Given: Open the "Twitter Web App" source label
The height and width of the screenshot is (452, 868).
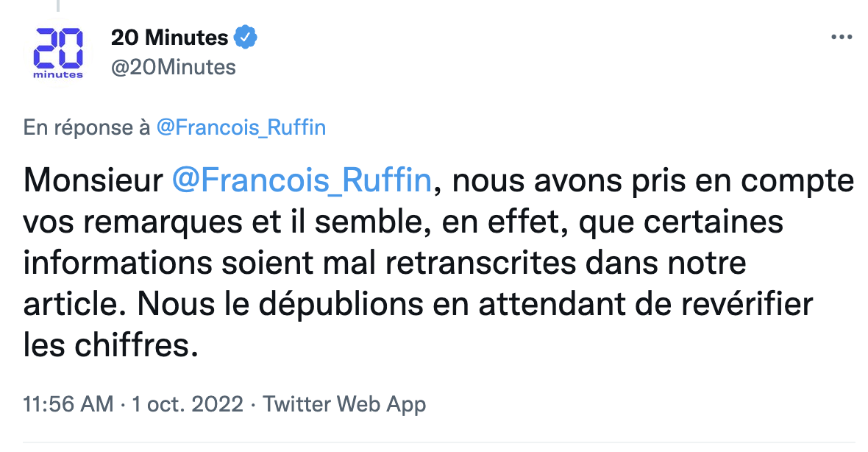Looking at the screenshot, I should tap(344, 403).
